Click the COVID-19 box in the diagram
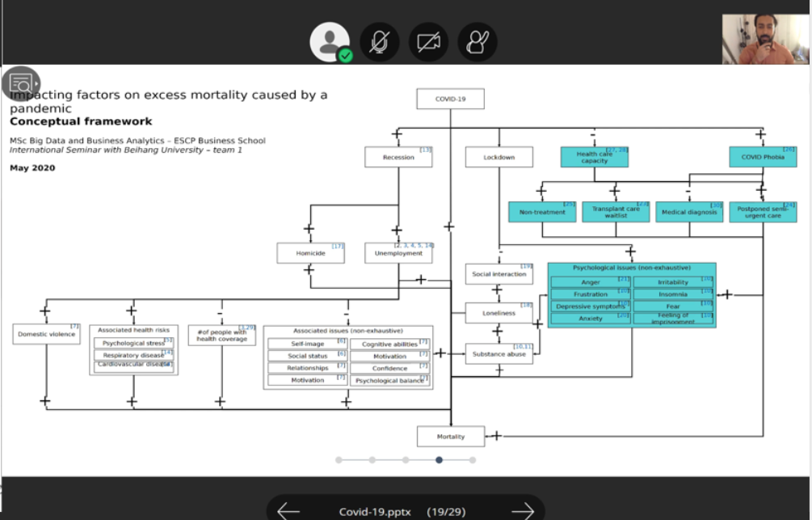The width and height of the screenshot is (812, 520). 450,99
